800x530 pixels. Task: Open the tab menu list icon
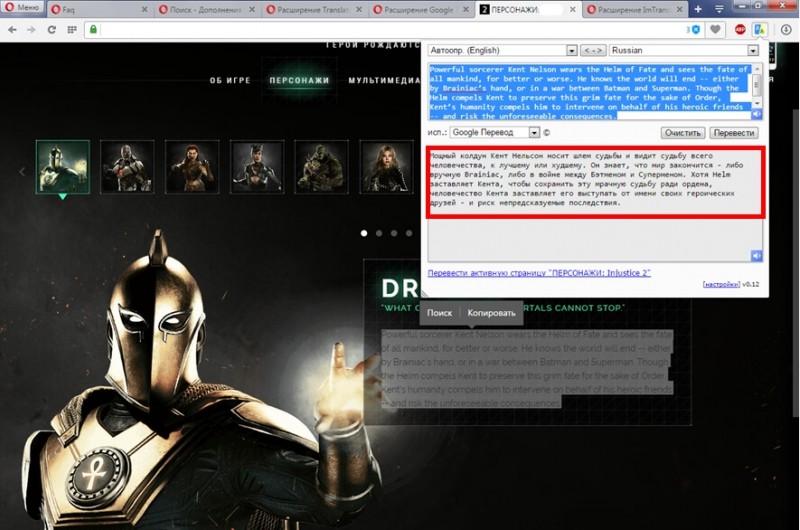(719, 9)
